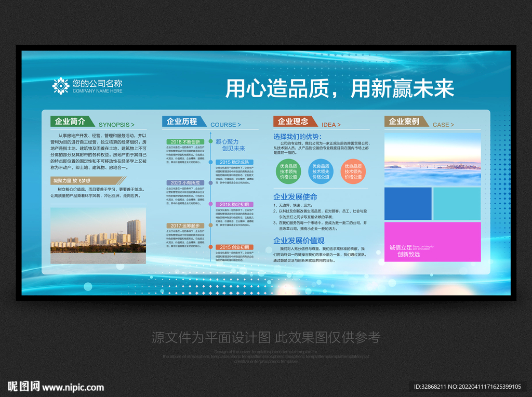Image resolution: width=532 pixels, height=397 pixels.
Task: Click the '2015 稳定成熟' timeline label
Action: (x=234, y=162)
